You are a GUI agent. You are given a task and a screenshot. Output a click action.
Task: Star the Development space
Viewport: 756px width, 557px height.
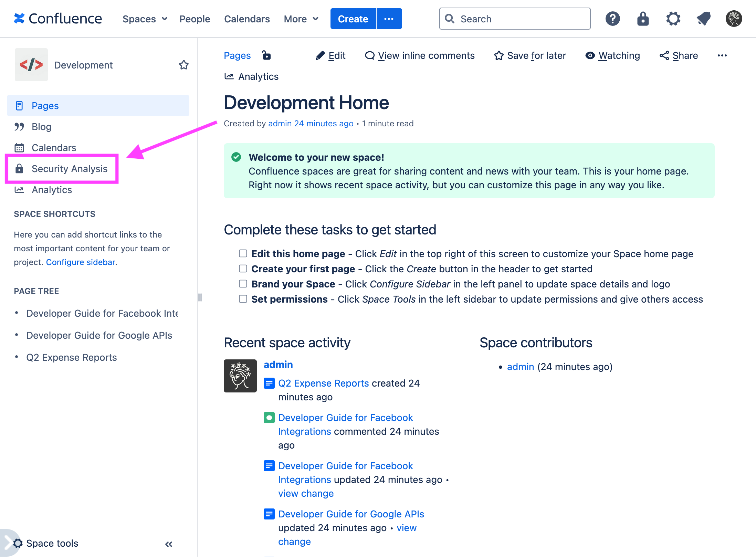[184, 65]
